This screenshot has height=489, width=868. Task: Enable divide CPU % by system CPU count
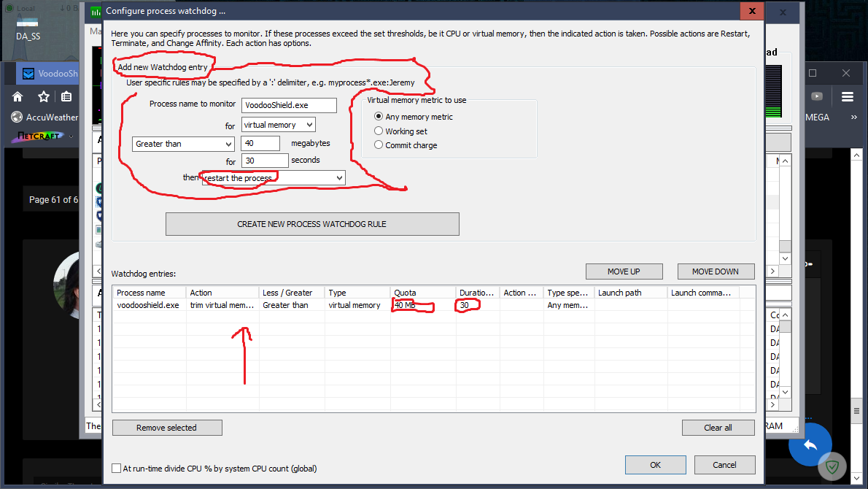coord(116,469)
